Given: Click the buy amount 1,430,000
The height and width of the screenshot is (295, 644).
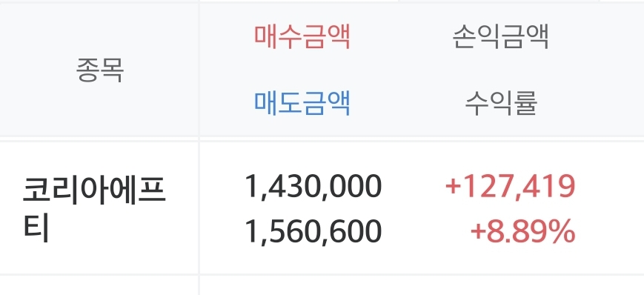Looking at the screenshot, I should [x=313, y=187].
